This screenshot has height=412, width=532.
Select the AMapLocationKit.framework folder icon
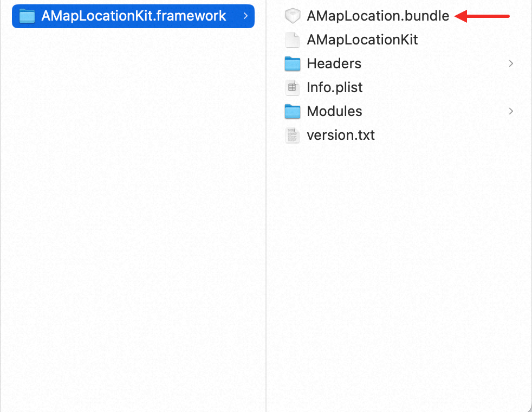[x=27, y=16]
